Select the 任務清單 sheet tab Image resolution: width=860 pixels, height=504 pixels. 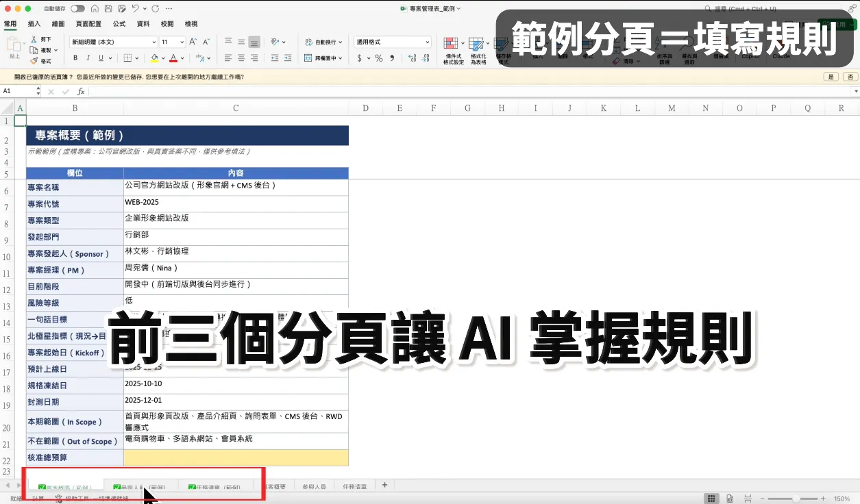[354, 486]
